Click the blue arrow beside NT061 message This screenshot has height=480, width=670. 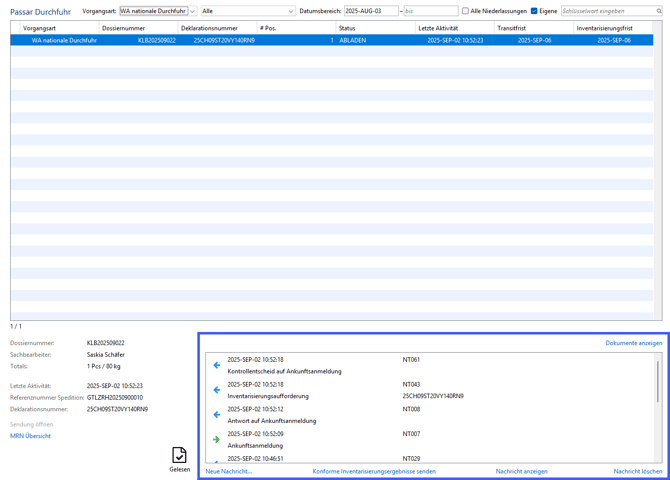click(x=217, y=365)
